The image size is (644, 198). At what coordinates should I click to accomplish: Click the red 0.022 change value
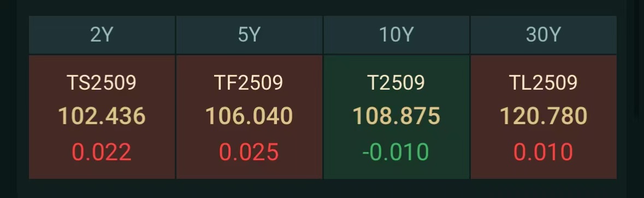[102, 152]
